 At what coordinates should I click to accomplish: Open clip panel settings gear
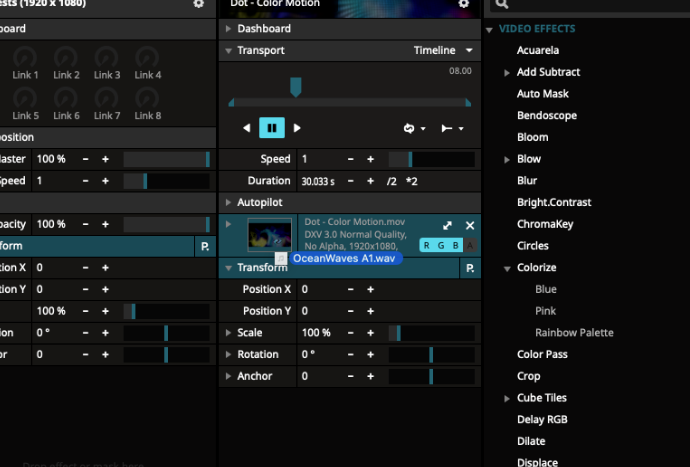[463, 4]
